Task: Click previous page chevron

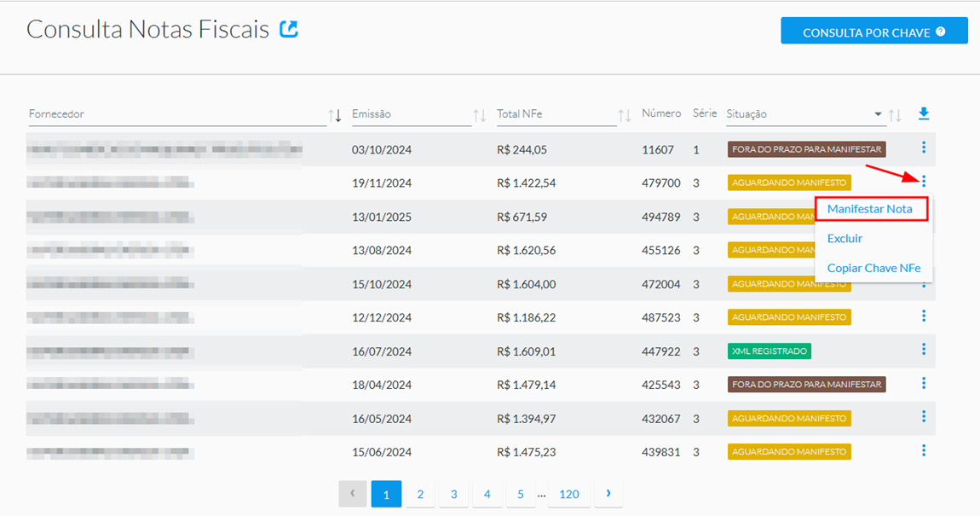Action: (x=353, y=494)
